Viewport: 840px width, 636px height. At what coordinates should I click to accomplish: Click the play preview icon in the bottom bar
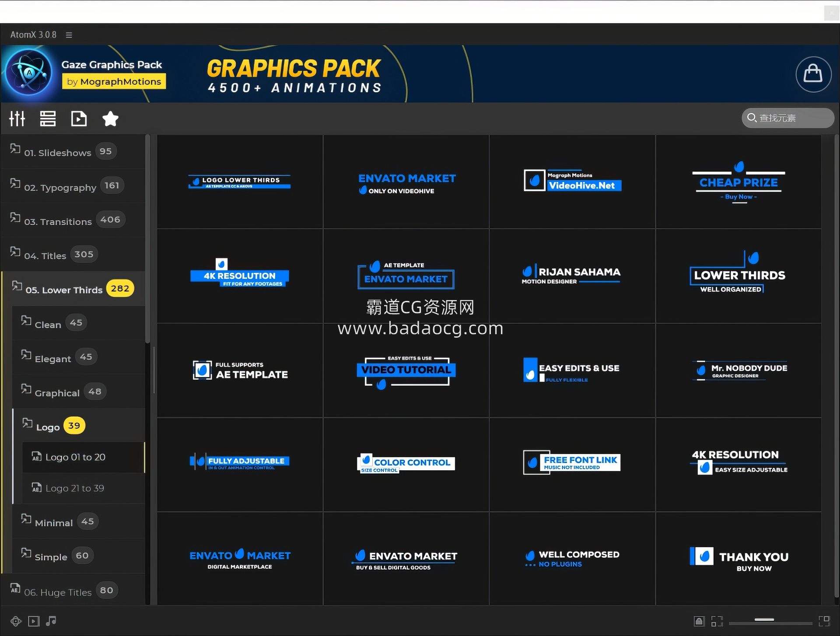[34, 621]
